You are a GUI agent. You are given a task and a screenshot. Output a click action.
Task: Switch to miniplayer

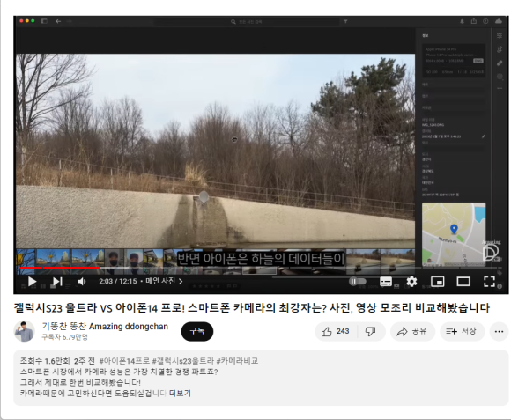pyautogui.click(x=437, y=282)
